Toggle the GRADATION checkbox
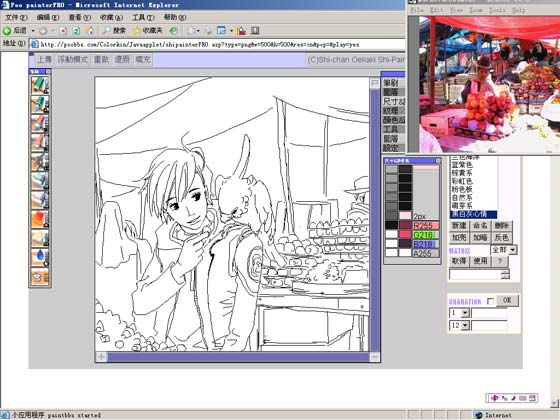 point(490,301)
